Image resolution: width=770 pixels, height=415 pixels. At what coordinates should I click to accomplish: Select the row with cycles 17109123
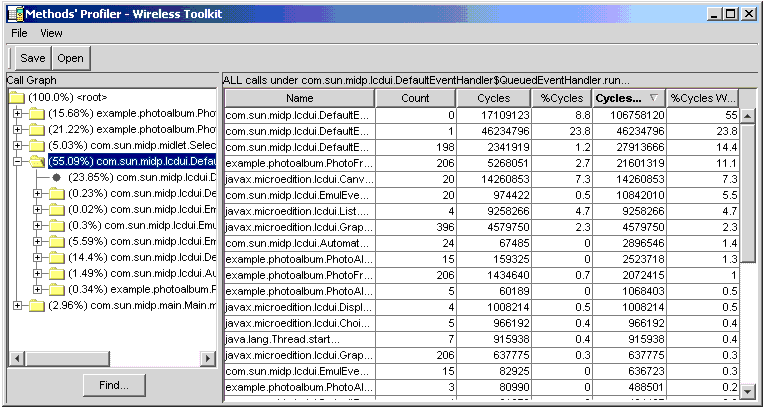482,115
